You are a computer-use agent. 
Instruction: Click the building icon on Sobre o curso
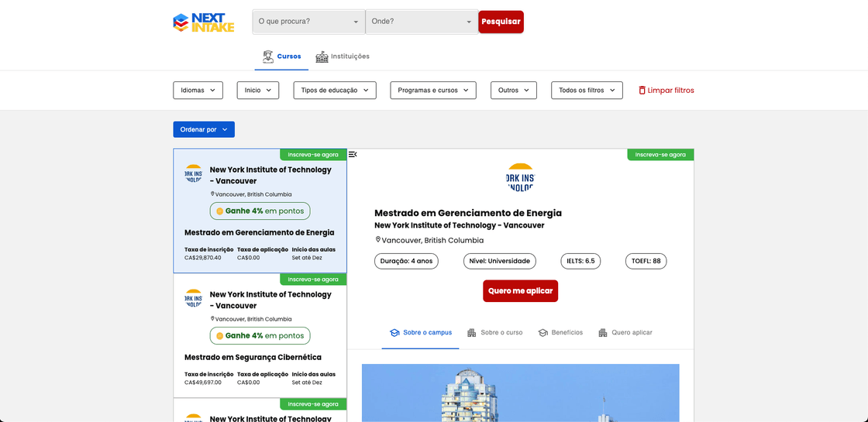click(x=472, y=332)
